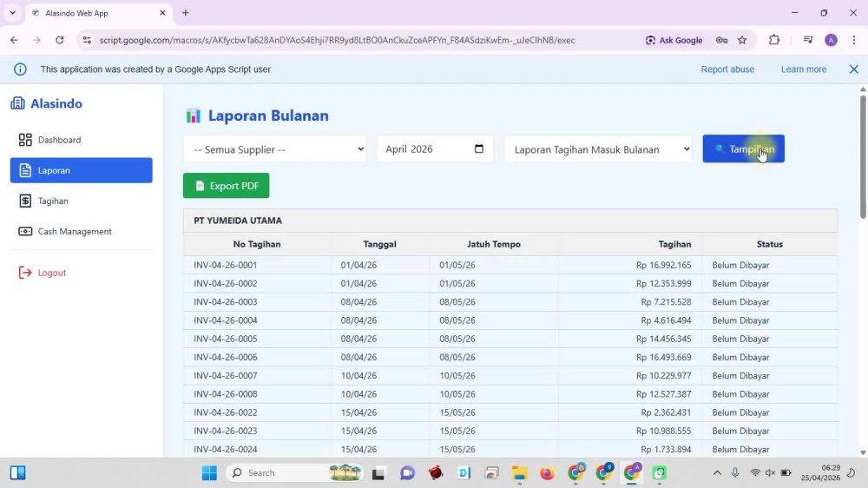Click the amount Rp 7.215.528

coord(666,302)
